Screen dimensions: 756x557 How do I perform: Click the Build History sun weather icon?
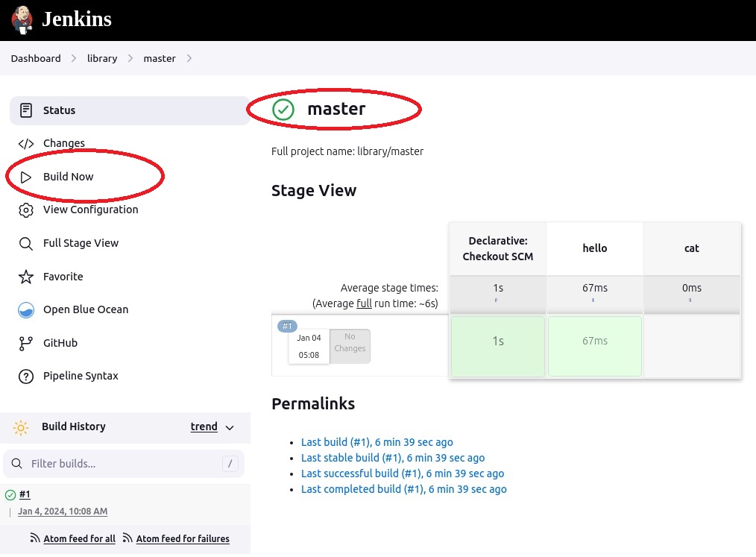click(21, 428)
